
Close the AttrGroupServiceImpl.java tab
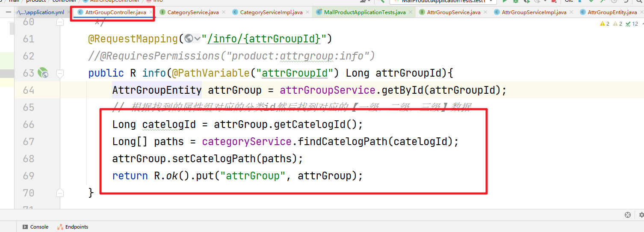(x=570, y=12)
